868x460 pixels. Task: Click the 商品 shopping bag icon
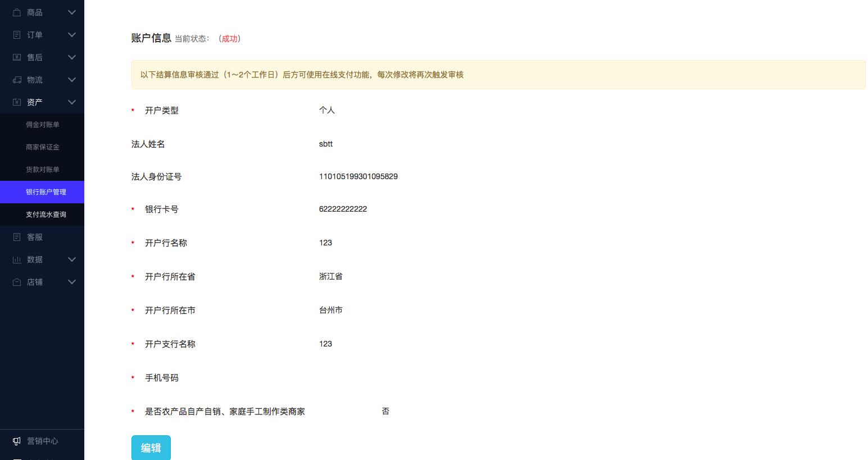(x=17, y=12)
